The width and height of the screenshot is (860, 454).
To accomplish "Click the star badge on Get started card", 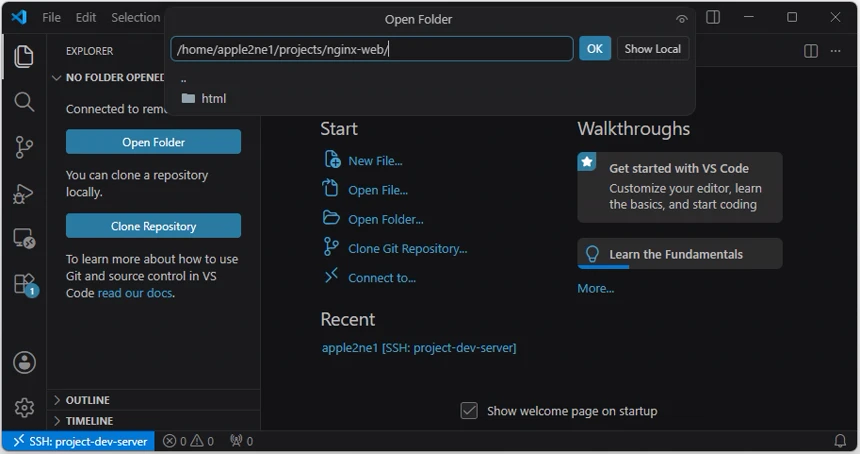I will click(x=587, y=162).
